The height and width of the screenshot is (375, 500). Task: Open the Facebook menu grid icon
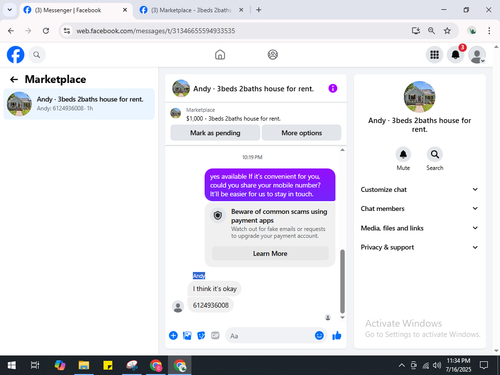click(x=434, y=55)
